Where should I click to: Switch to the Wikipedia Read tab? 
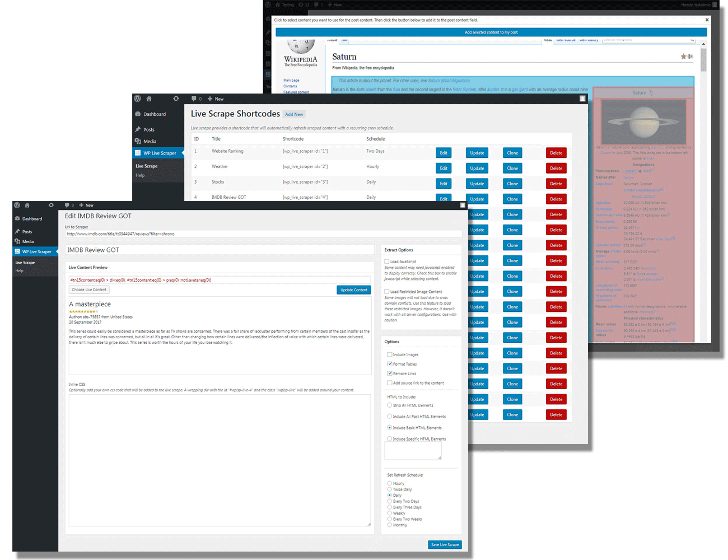point(548,40)
